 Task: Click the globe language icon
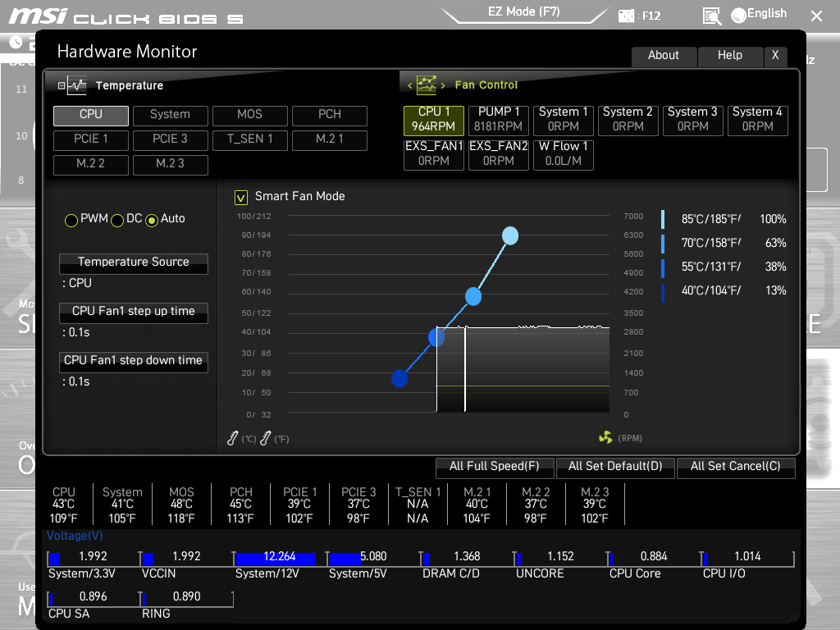[739, 16]
